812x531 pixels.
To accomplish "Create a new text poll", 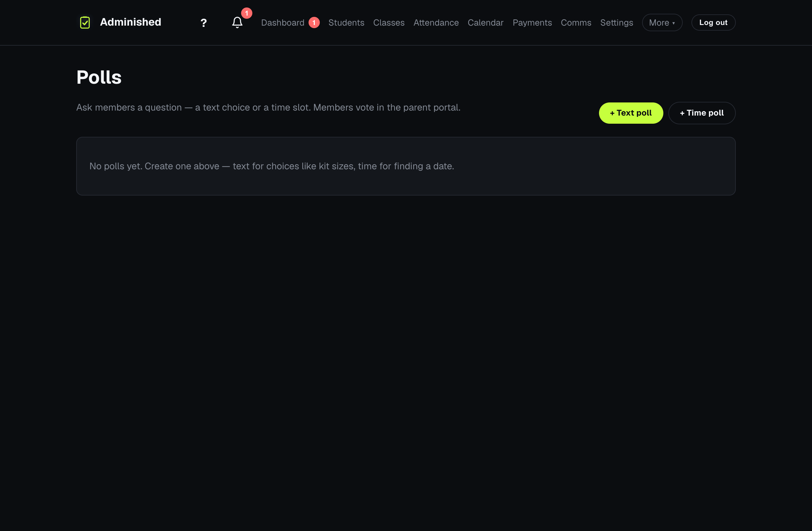I will coord(631,113).
